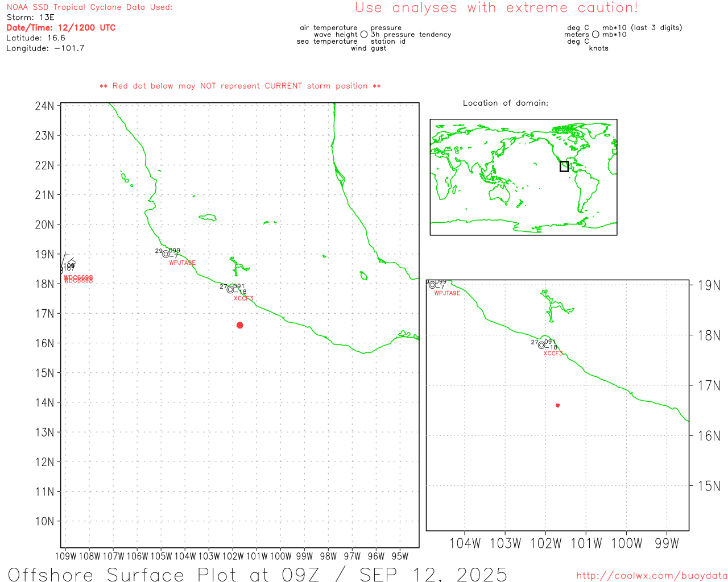
Task: Click the 'sea temperature' legend label
Action: (x=327, y=41)
